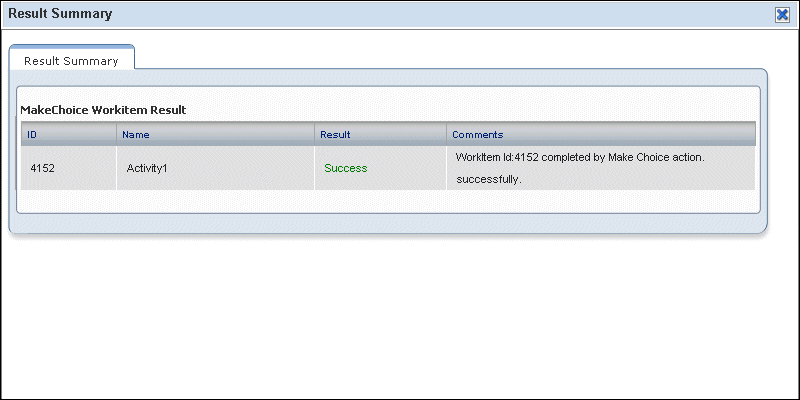Click the ID column header

69,135
